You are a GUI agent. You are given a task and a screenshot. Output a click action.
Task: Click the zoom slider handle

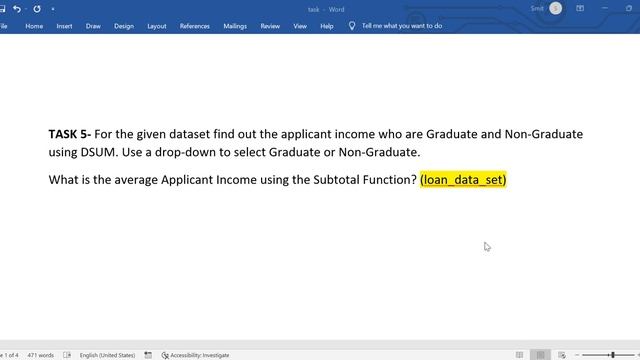[x=613, y=355]
